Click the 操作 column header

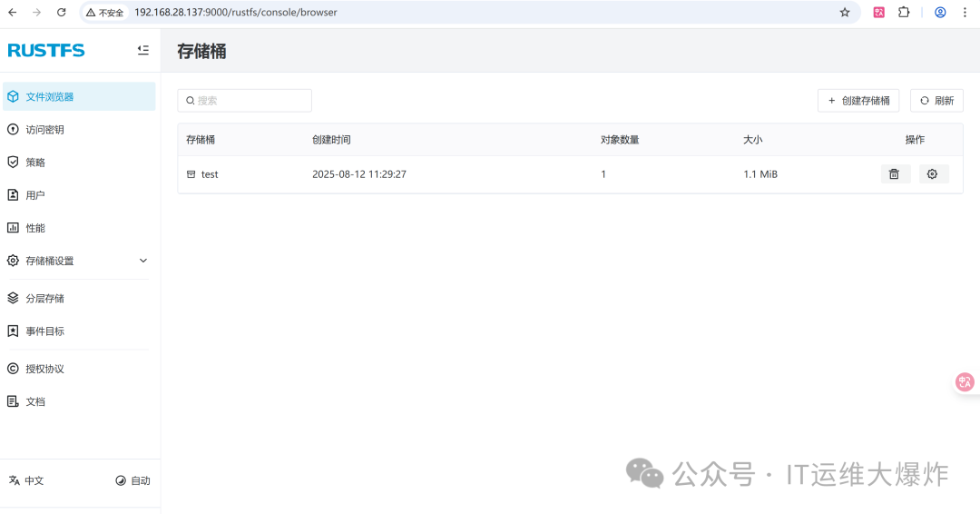(x=915, y=140)
